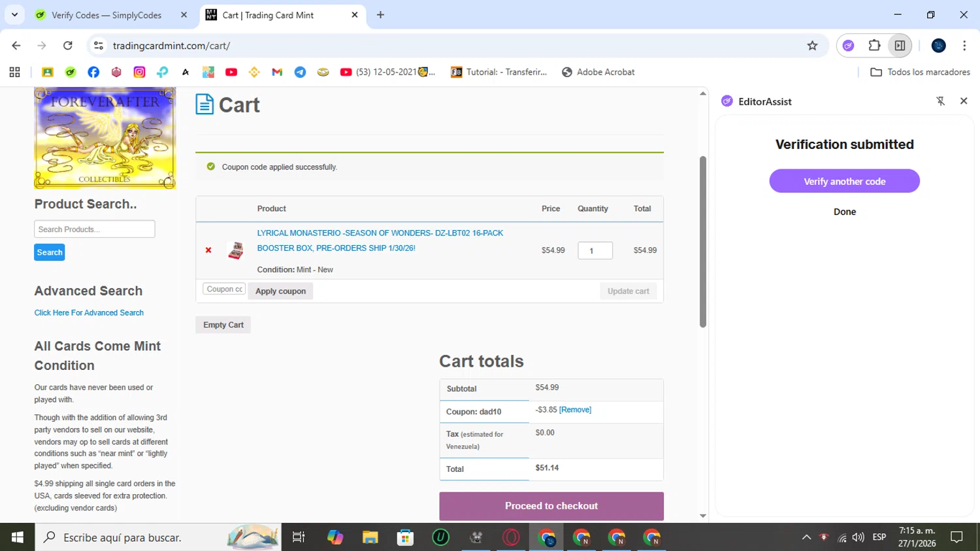The height and width of the screenshot is (551, 980).
Task: Open Chrome's three-dot menu
Action: tap(964, 46)
